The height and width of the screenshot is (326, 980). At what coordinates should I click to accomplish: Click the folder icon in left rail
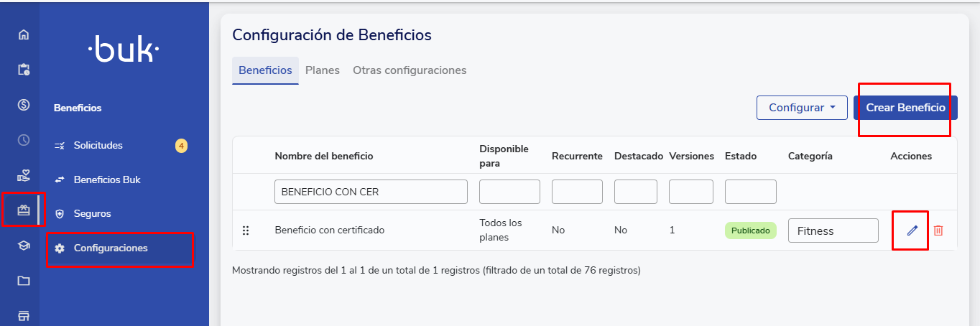(24, 281)
